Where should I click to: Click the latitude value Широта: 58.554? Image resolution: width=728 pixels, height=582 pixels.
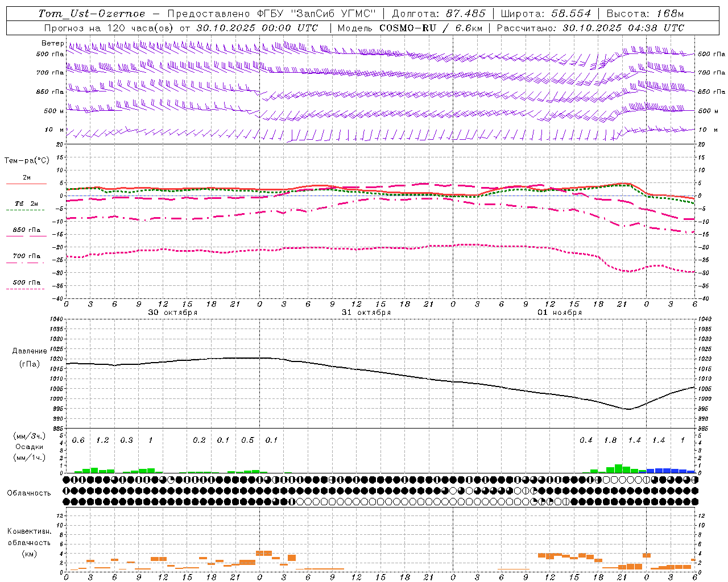pyautogui.click(x=545, y=14)
